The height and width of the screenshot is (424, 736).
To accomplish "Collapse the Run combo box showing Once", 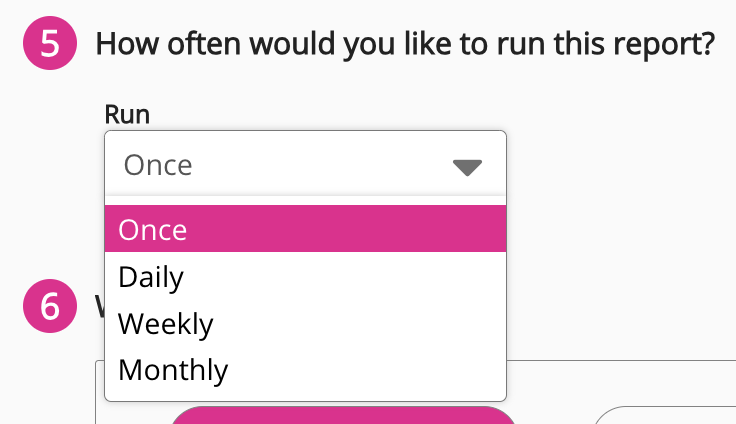I will tap(305, 166).
